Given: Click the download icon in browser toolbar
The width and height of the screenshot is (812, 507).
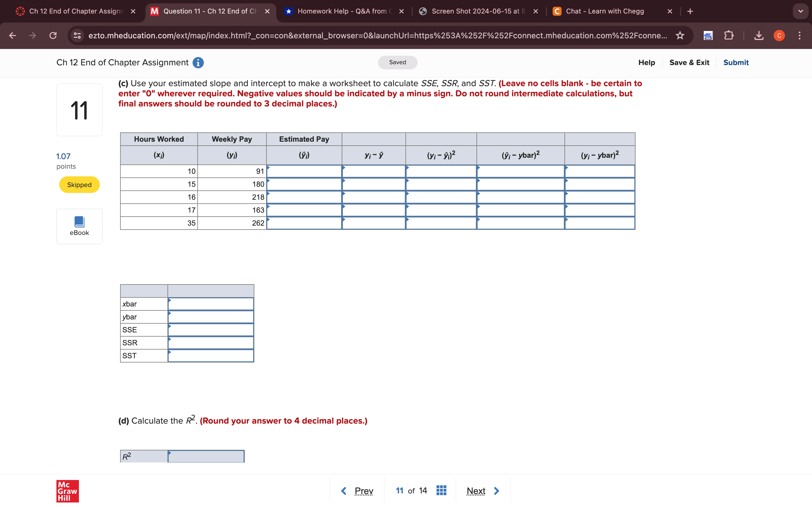Looking at the screenshot, I should point(759,35).
